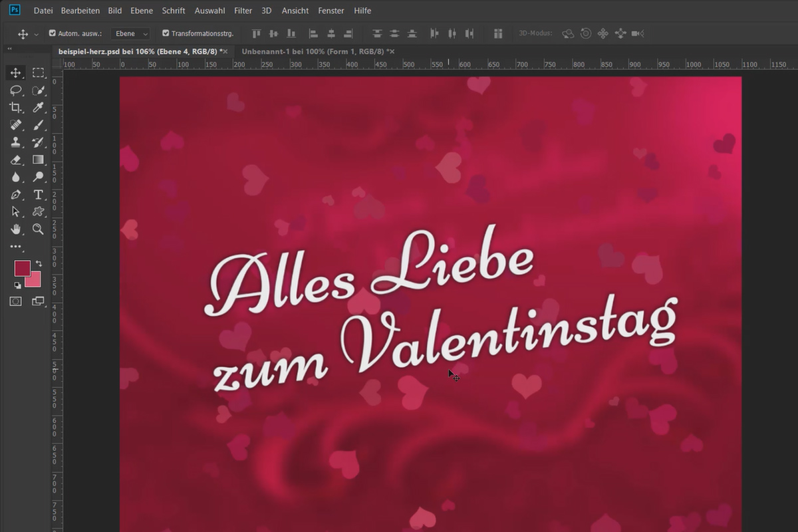This screenshot has width=798, height=532.
Task: Reset to default black and white colors
Action: coord(17,285)
